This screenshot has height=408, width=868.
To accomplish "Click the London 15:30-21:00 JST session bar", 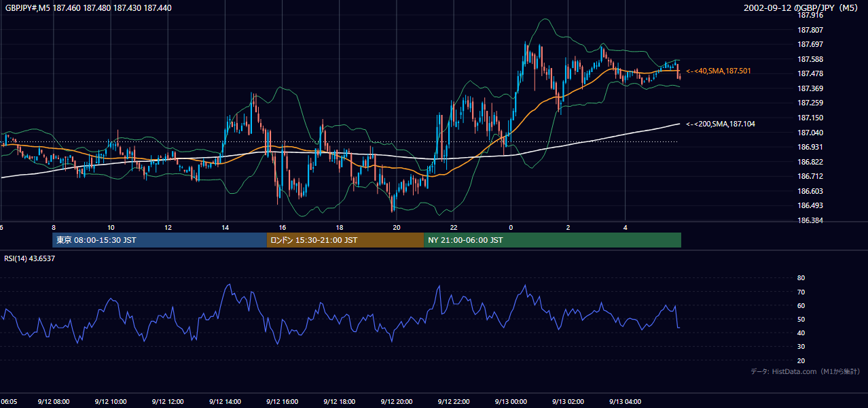I will [x=345, y=240].
